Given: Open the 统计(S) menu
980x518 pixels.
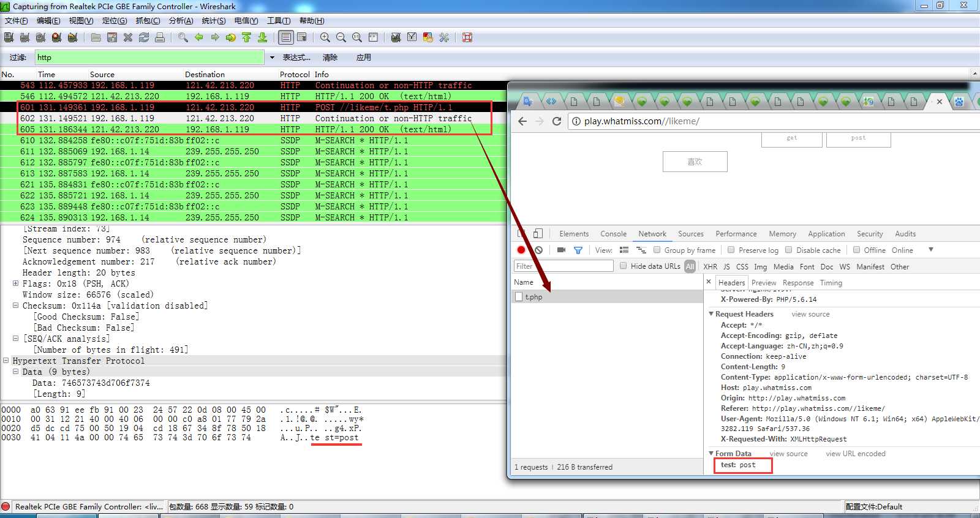Looking at the screenshot, I should coord(213,21).
